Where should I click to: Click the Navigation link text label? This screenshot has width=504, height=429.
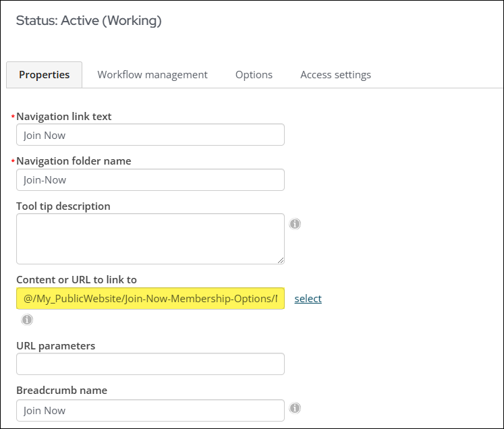(x=64, y=117)
